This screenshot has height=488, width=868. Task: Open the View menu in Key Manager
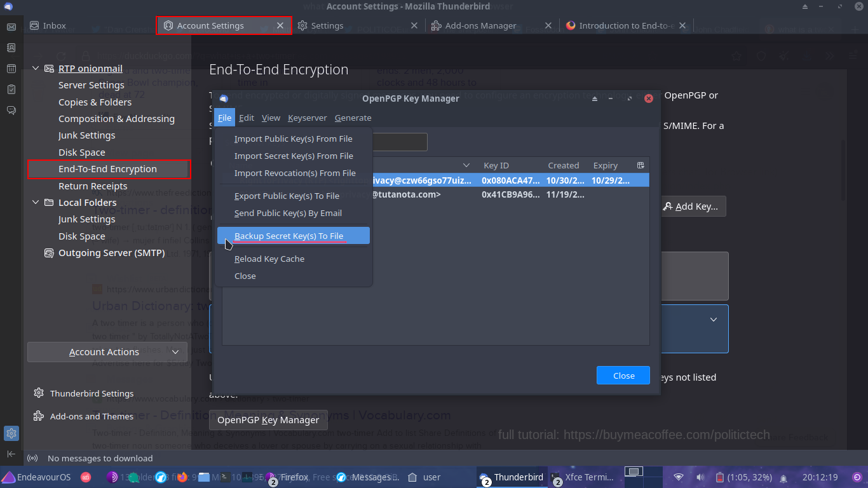[271, 118]
